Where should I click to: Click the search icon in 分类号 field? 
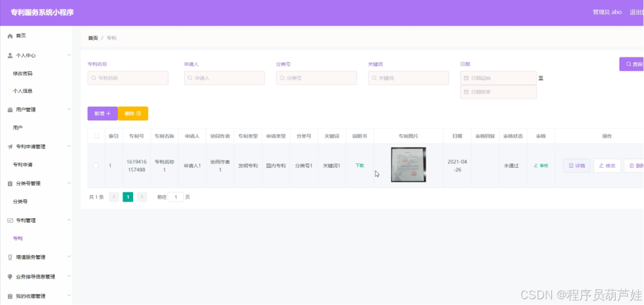(x=283, y=78)
